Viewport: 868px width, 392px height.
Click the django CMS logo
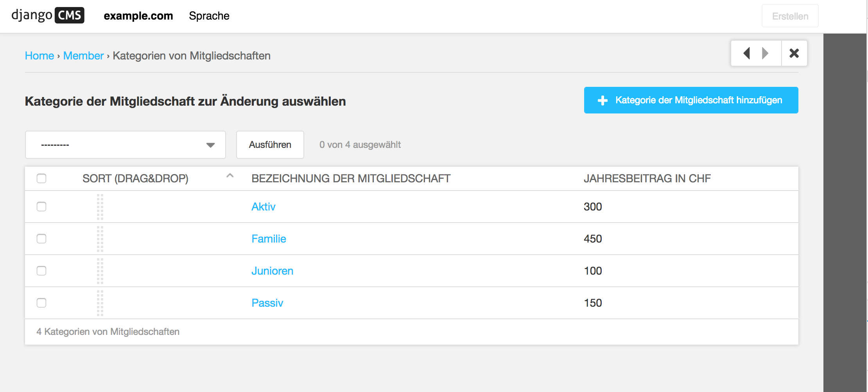[x=48, y=16]
